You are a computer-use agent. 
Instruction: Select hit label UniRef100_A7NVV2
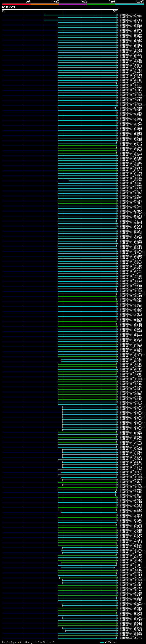[131, 53]
